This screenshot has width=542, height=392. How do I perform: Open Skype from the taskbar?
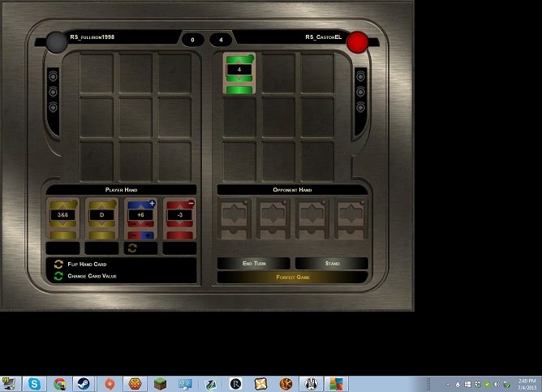coord(34,384)
